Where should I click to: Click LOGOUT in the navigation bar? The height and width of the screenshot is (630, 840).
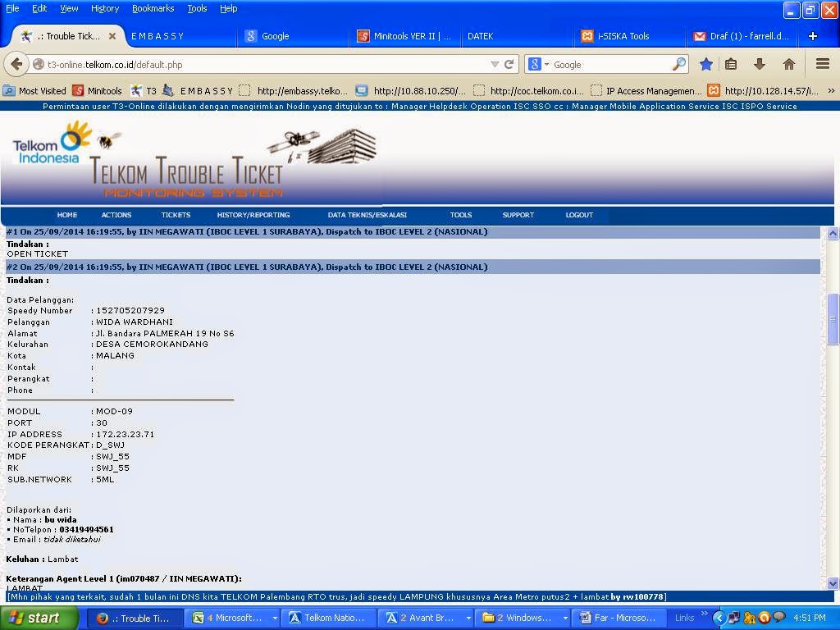pyautogui.click(x=579, y=215)
